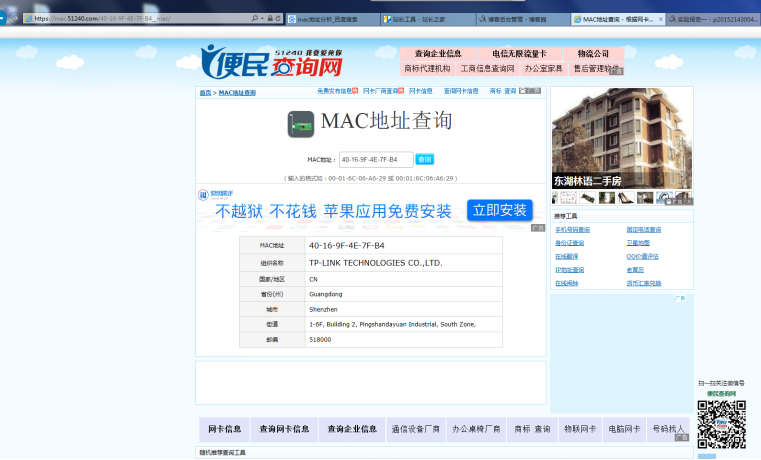Open the IP地址查询 tool link

pos(569,270)
